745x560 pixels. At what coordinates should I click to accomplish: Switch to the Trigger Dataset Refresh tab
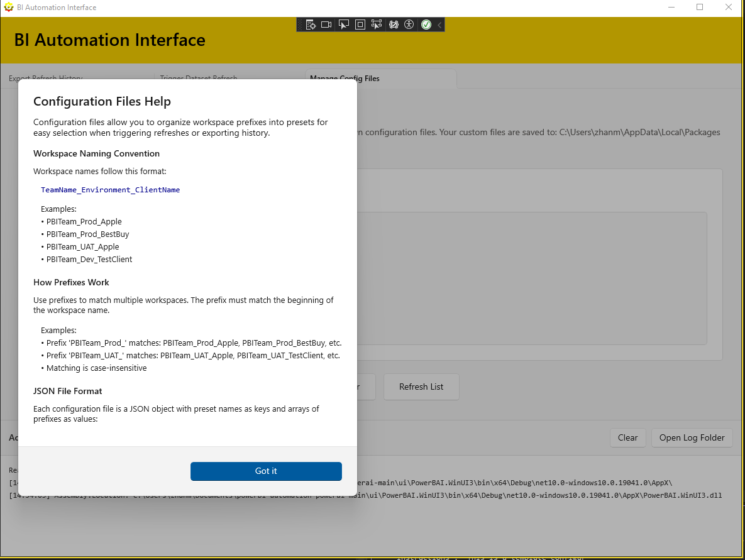(x=198, y=78)
